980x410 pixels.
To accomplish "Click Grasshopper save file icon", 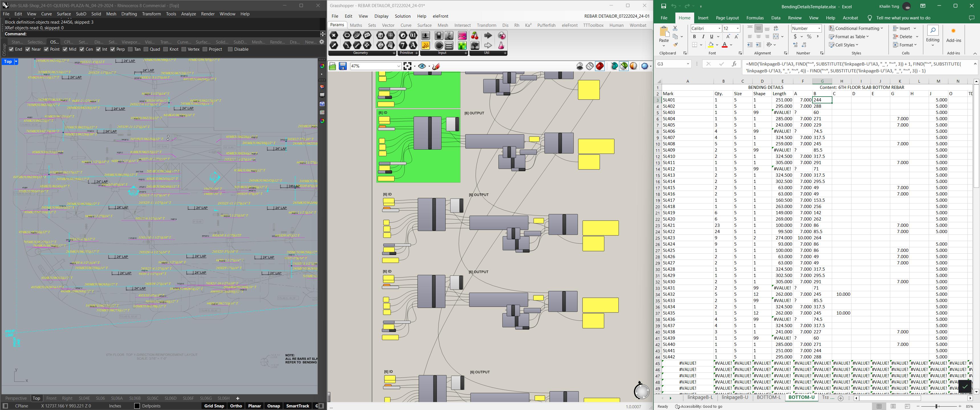I will (x=343, y=66).
